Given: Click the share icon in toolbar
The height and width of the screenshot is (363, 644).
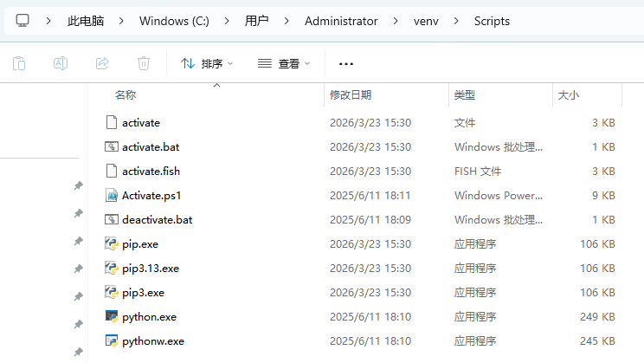Looking at the screenshot, I should coord(102,63).
